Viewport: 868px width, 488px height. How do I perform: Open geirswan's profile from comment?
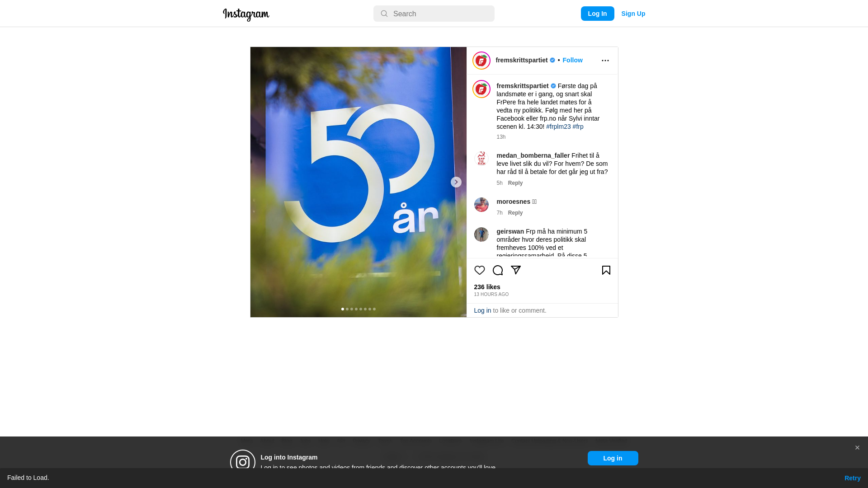pos(510,231)
